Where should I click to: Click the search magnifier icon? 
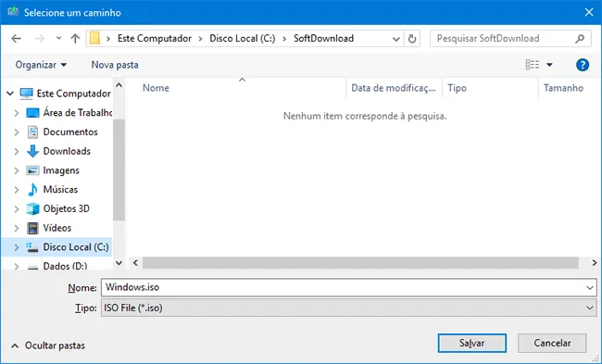580,38
